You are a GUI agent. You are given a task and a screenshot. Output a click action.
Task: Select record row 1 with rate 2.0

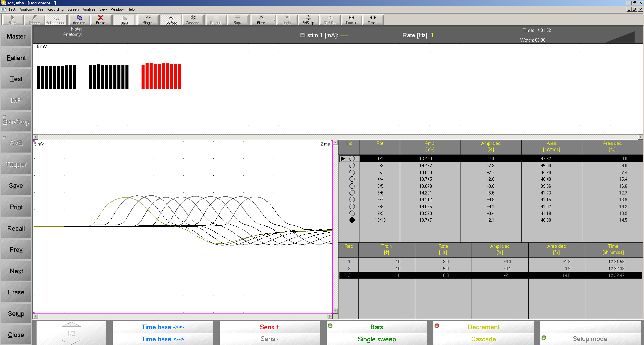tap(490, 262)
